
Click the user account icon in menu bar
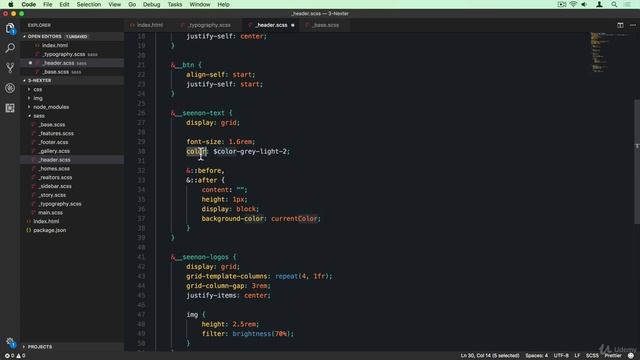pos(599,4)
